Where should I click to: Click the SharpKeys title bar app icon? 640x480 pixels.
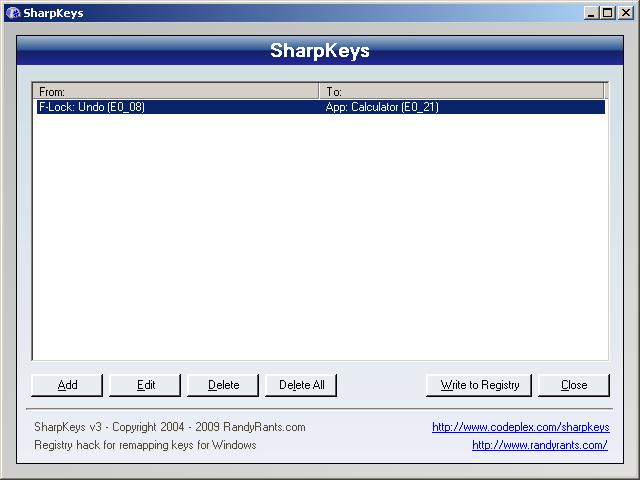[x=13, y=13]
